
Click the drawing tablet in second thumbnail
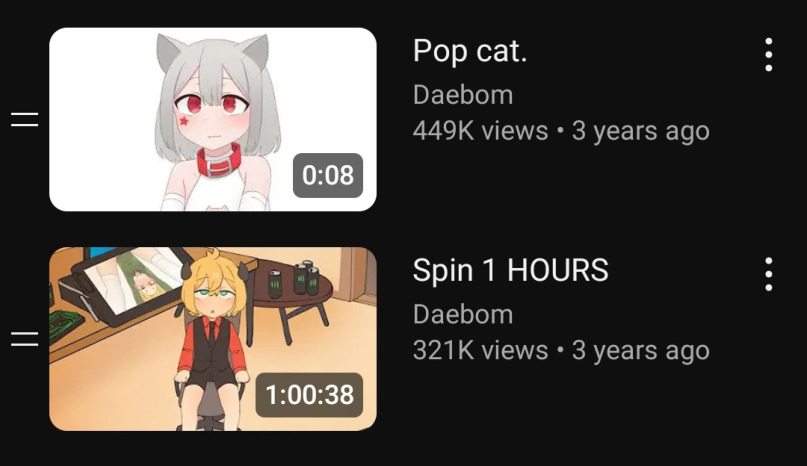129,282
